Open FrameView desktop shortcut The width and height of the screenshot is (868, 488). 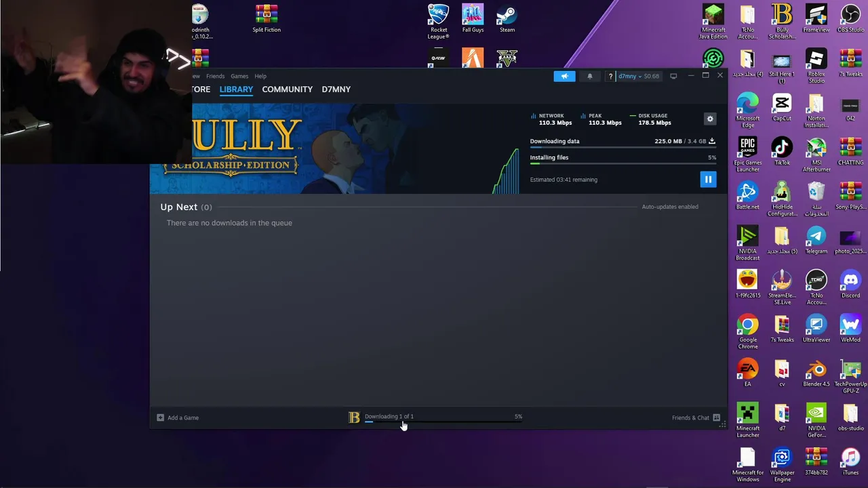[x=816, y=18]
